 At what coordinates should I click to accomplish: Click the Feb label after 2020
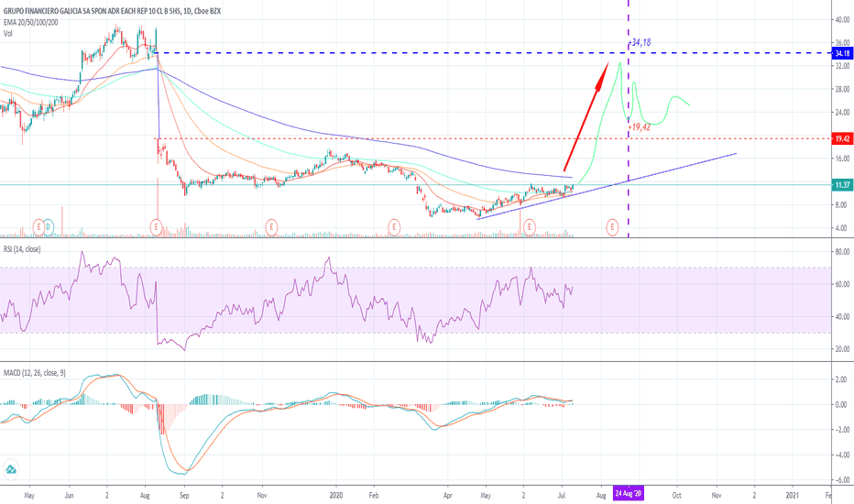coord(374,495)
